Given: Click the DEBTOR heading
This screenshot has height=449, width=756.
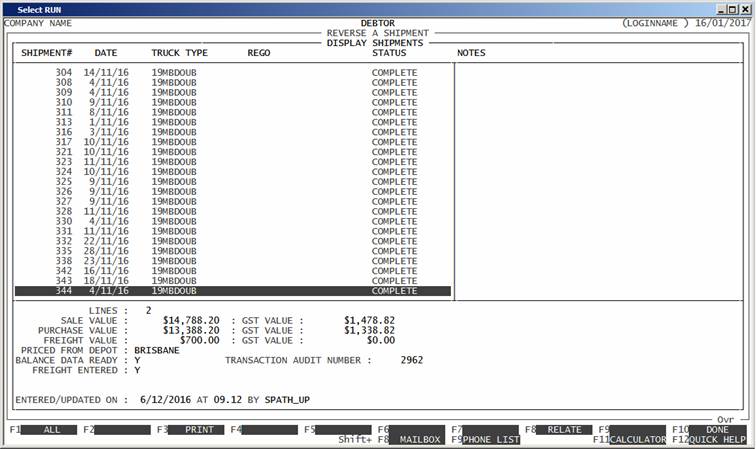Looking at the screenshot, I should [378, 23].
